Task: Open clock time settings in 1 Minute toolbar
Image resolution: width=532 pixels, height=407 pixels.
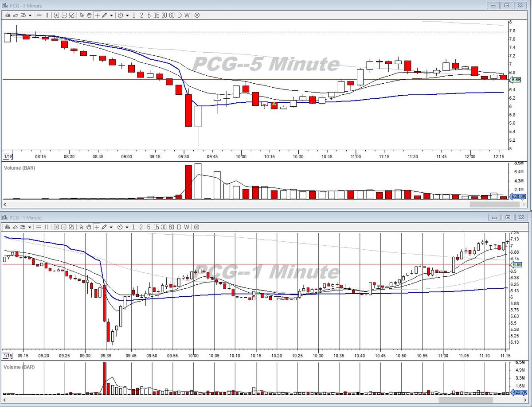Action: coord(121,227)
